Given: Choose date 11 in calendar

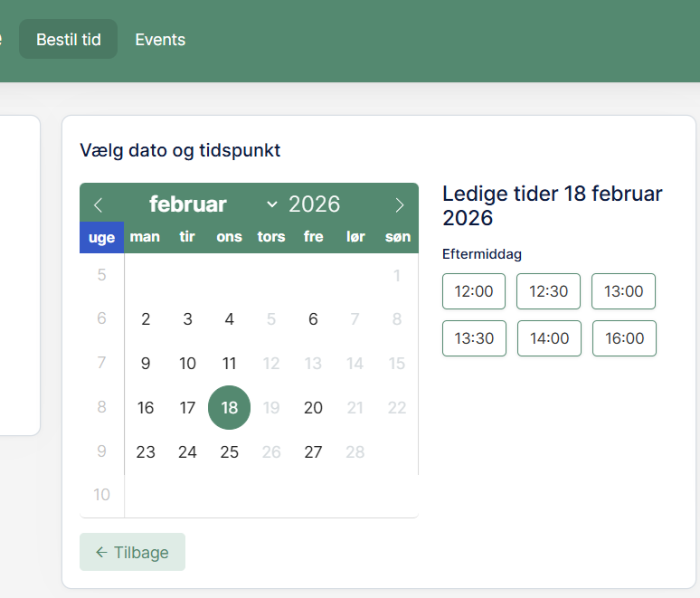Looking at the screenshot, I should coord(229,363).
